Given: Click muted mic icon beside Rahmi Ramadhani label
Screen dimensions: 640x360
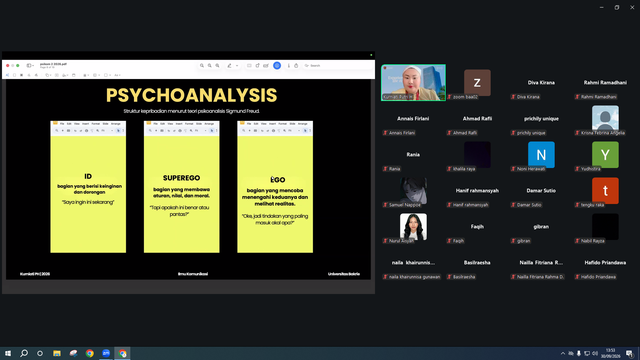Looking at the screenshot, I should pyautogui.click(x=577, y=97).
